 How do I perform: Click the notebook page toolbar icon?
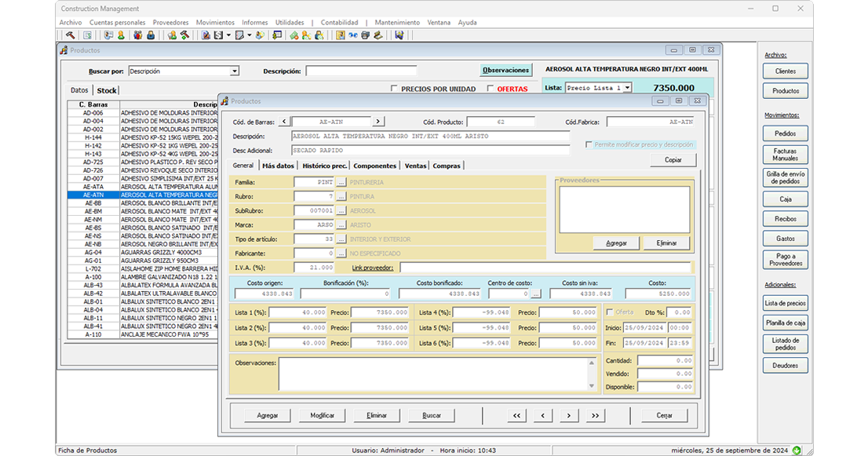pos(239,35)
